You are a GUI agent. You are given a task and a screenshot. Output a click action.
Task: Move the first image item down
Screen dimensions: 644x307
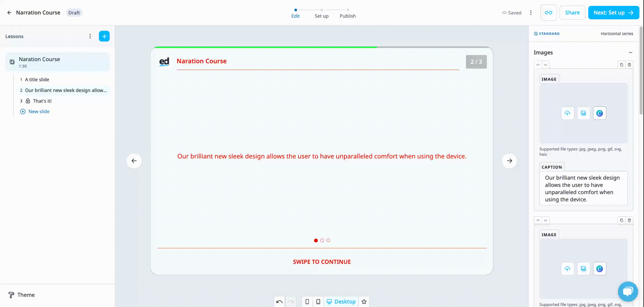[x=546, y=65]
